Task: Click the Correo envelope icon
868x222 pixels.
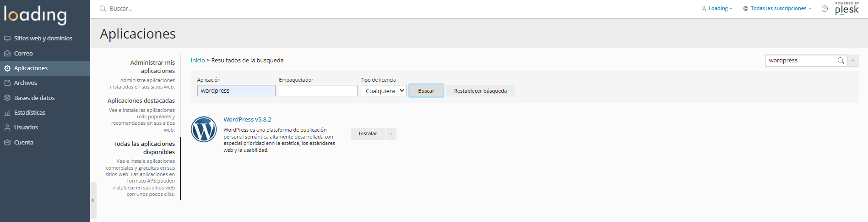Action: click(x=7, y=53)
